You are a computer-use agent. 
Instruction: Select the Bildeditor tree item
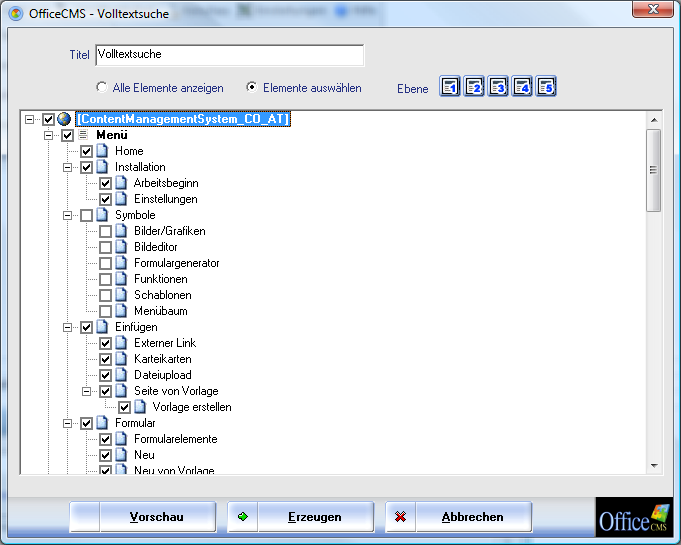pos(155,247)
